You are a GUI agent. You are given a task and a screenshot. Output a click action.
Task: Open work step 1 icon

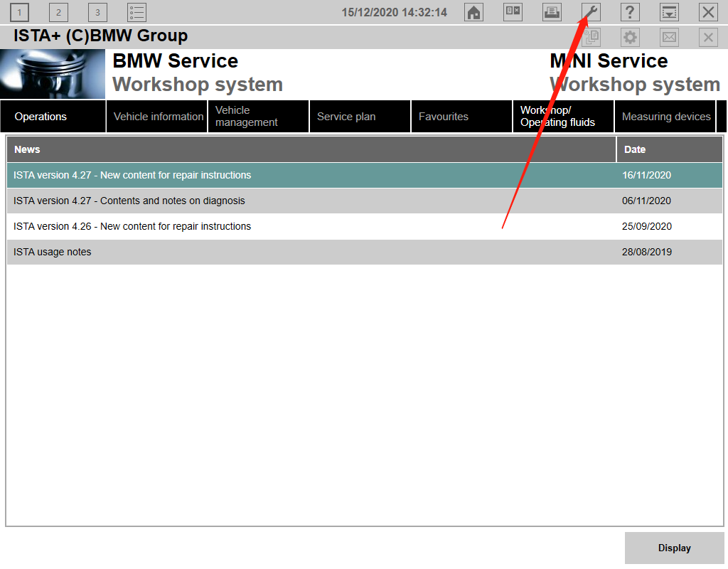(x=19, y=13)
